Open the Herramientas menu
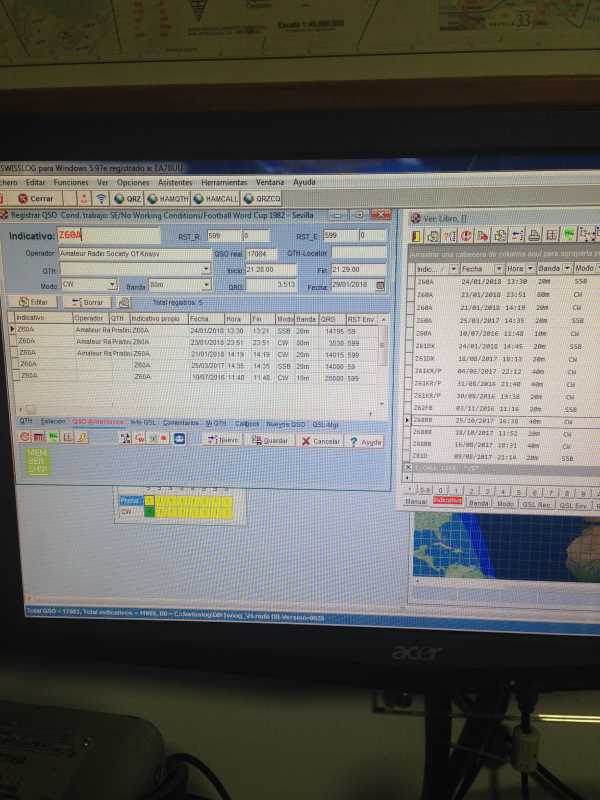This screenshot has width=600, height=800. click(x=224, y=182)
